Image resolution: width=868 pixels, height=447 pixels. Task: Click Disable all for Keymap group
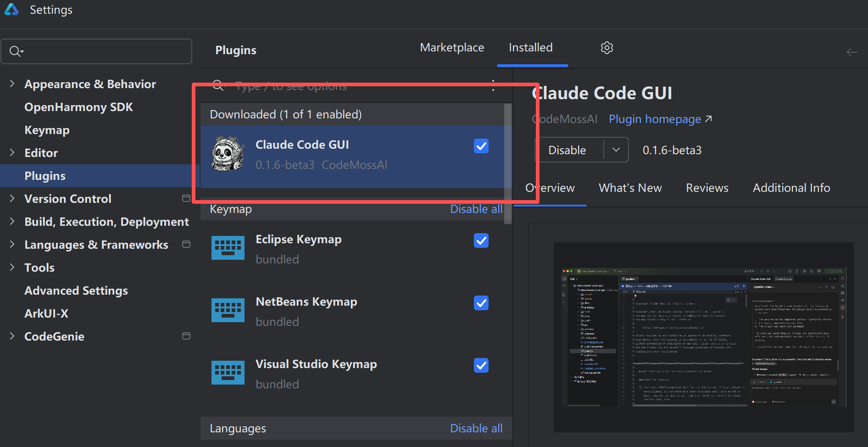click(x=476, y=209)
